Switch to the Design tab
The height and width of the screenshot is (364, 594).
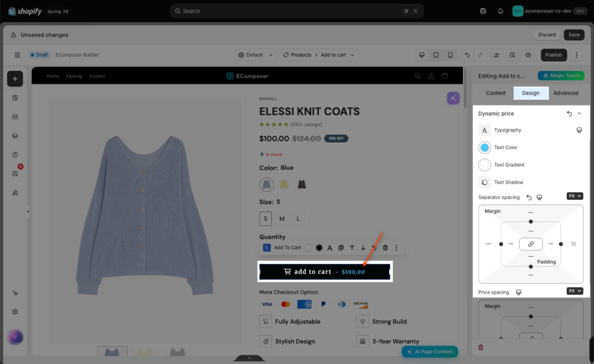point(531,93)
